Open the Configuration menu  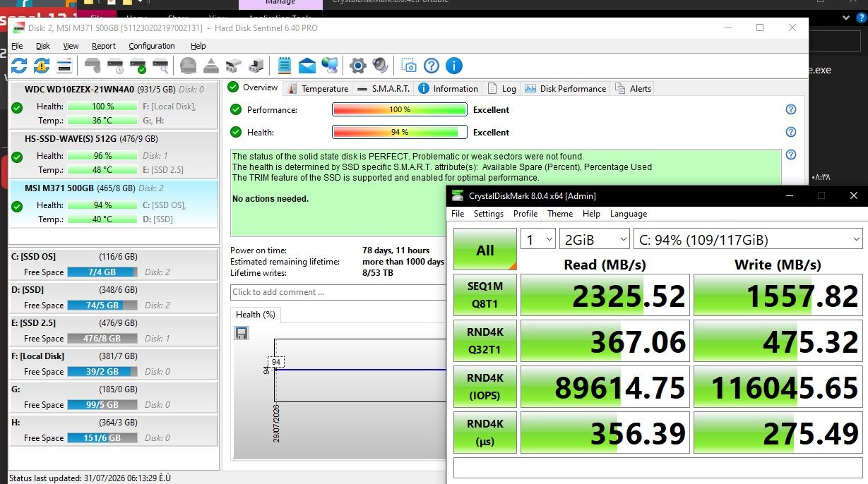151,46
